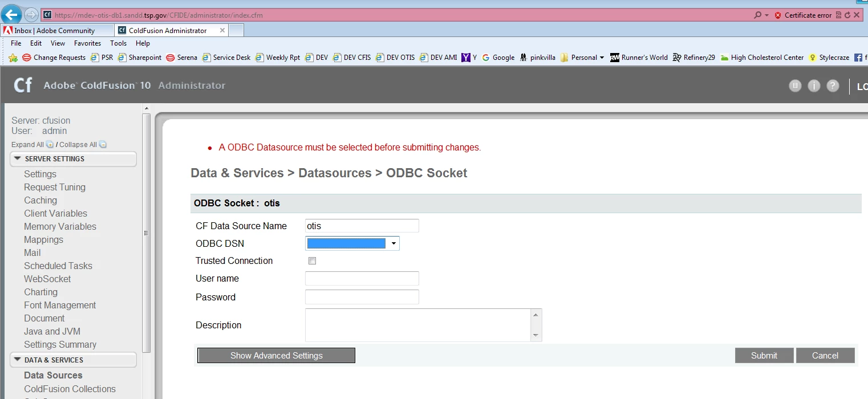Open the Stylecraze favorite

pos(829,58)
